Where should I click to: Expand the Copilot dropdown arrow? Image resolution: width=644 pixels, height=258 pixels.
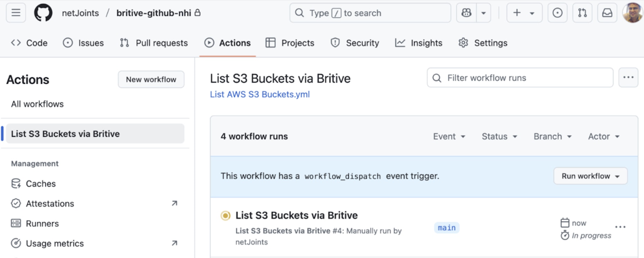click(484, 13)
